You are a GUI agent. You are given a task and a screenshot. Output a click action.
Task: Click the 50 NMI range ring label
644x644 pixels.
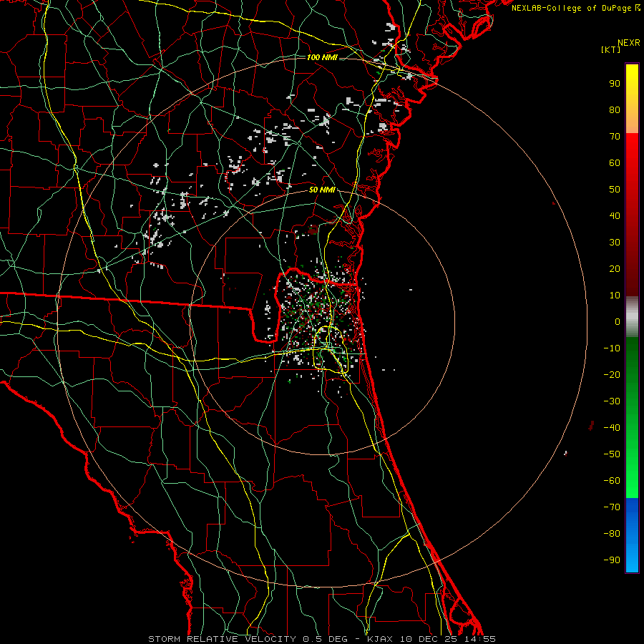point(322,190)
